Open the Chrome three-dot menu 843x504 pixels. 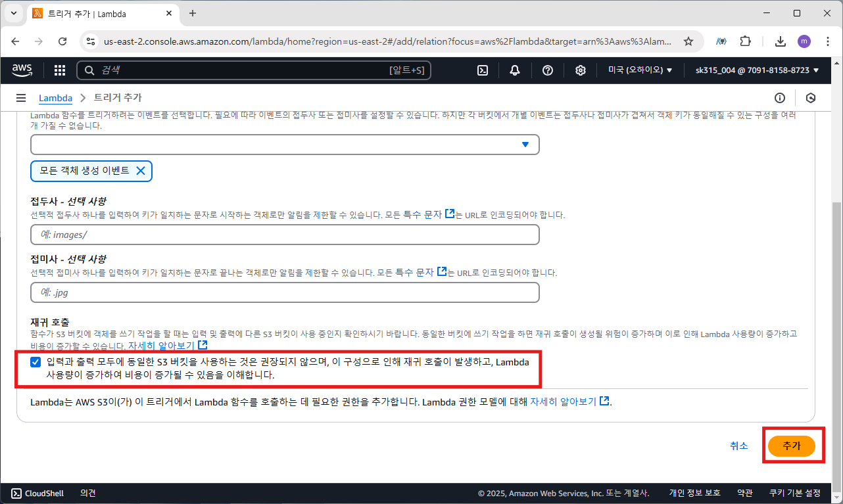pyautogui.click(x=827, y=41)
